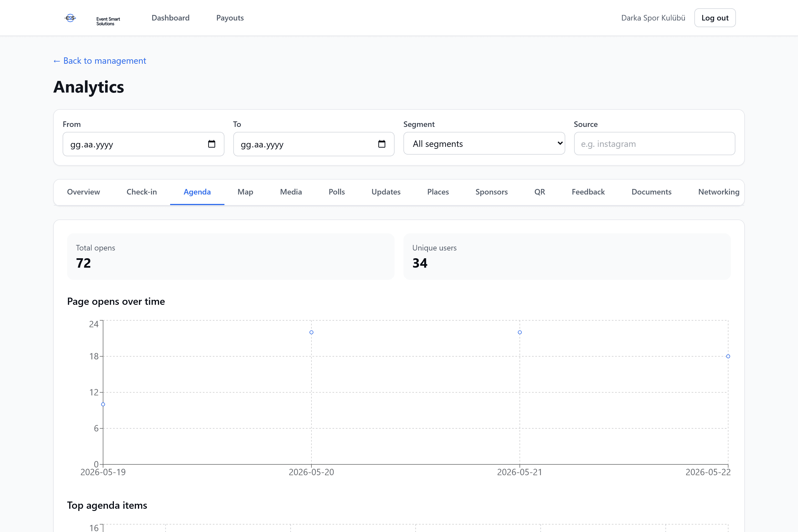Click the Event Smart Solutions brand text
The height and width of the screenshot is (532, 798).
(108, 21)
